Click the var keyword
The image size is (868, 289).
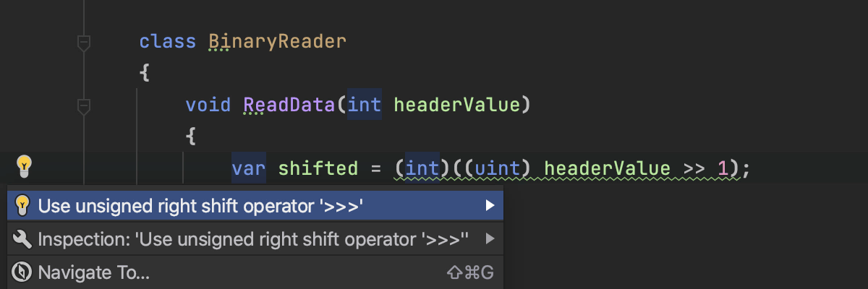[x=249, y=169]
